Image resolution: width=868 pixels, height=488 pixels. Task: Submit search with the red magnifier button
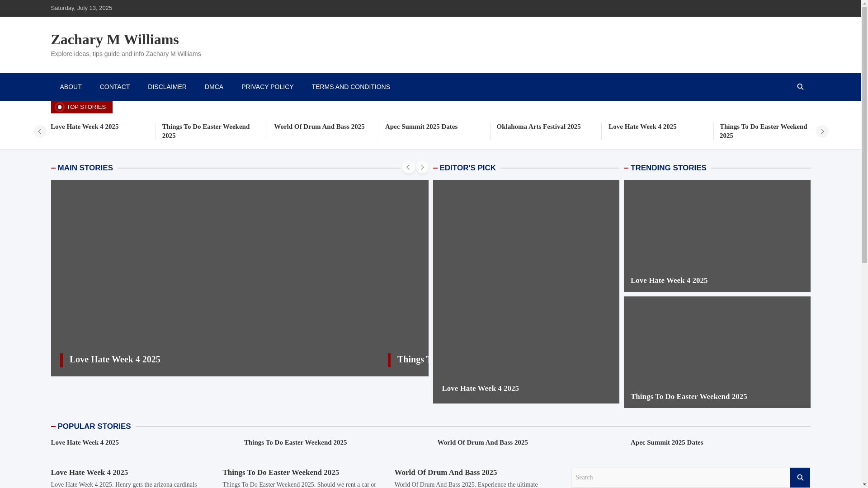click(x=800, y=478)
